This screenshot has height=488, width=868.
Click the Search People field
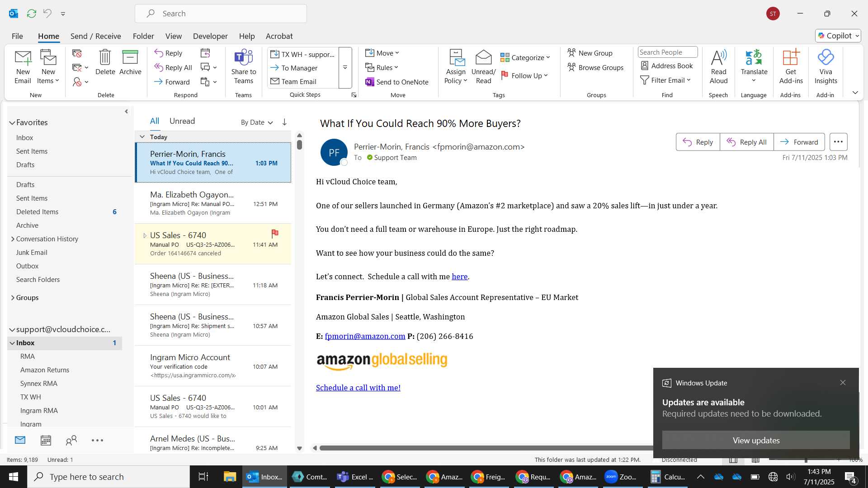(667, 52)
